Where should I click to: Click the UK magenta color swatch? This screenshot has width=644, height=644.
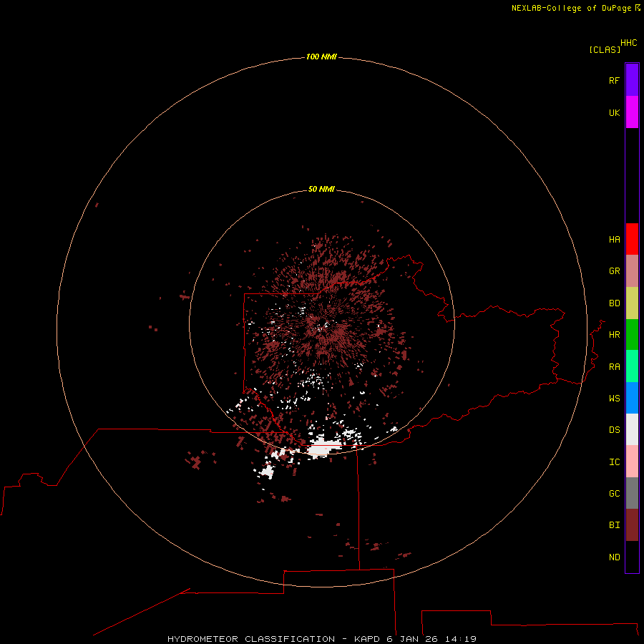[632, 112]
